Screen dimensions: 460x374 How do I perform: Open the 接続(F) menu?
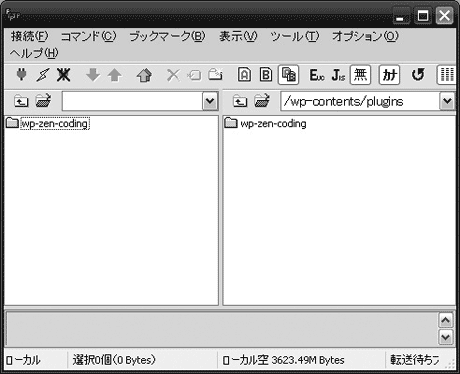tap(29, 36)
